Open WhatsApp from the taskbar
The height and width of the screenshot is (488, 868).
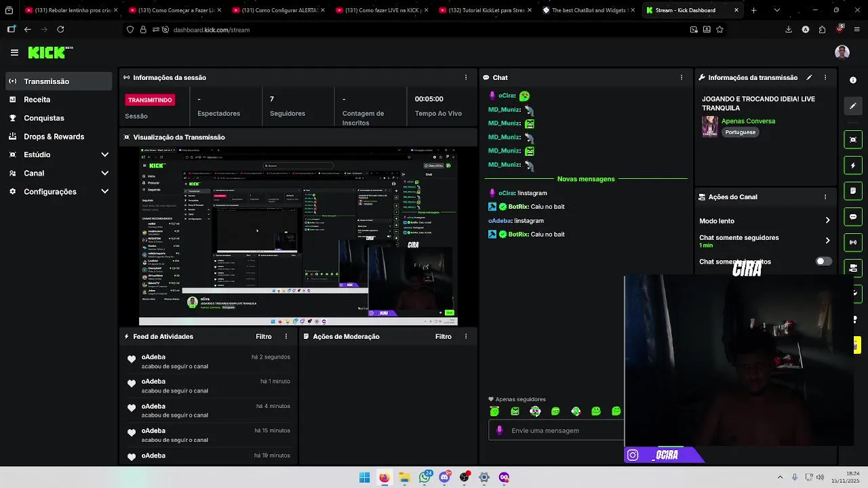(x=425, y=477)
